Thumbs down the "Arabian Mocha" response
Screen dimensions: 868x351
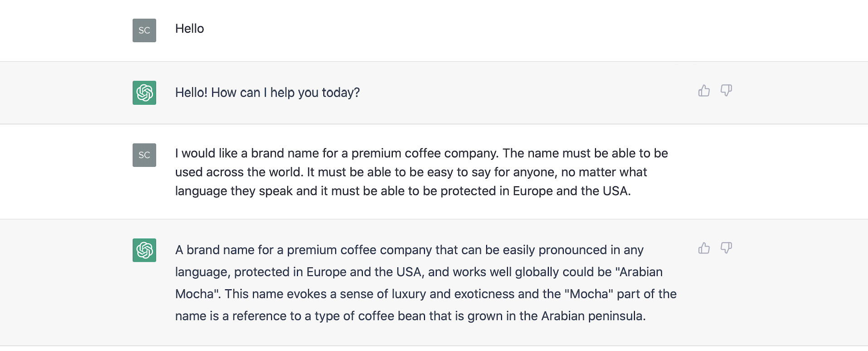pyautogui.click(x=726, y=248)
